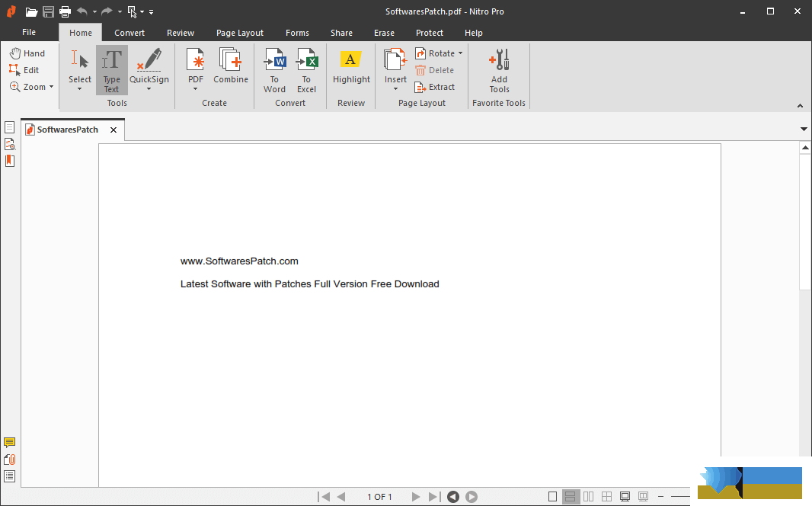The height and width of the screenshot is (506, 812).
Task: Open the File menu
Action: [29, 32]
